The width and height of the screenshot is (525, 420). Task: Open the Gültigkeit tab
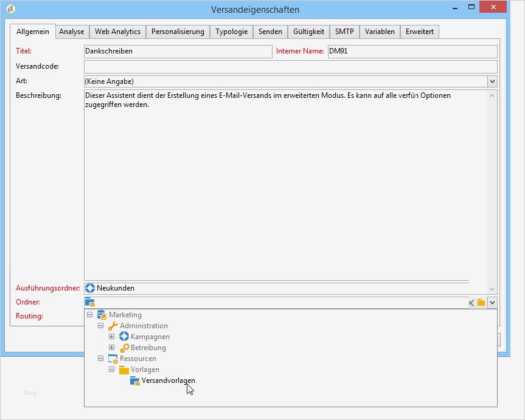click(308, 32)
